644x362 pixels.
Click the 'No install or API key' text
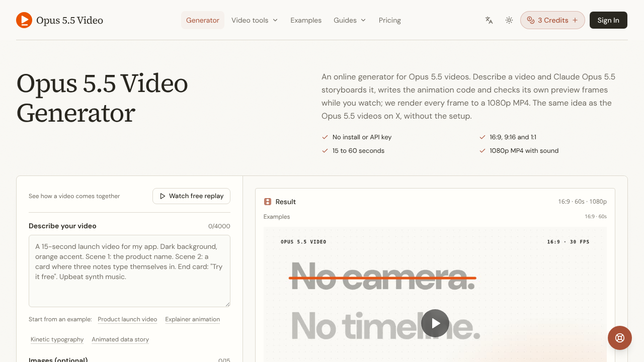pos(362,137)
